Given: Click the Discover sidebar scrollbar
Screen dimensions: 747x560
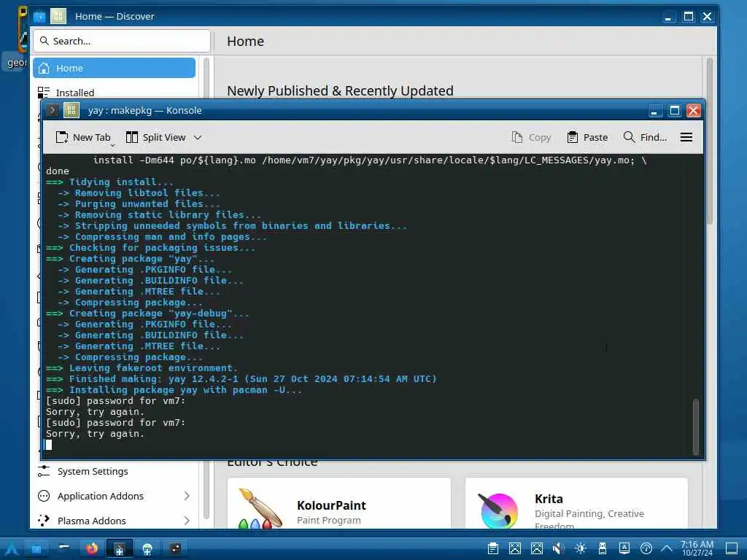Looking at the screenshot, I should point(206,287).
